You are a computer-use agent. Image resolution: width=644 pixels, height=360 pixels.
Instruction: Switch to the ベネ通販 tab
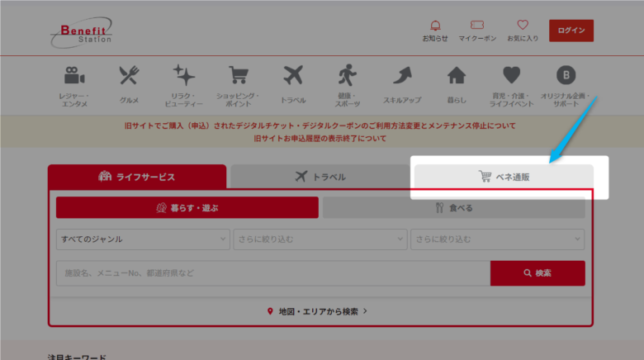click(503, 177)
